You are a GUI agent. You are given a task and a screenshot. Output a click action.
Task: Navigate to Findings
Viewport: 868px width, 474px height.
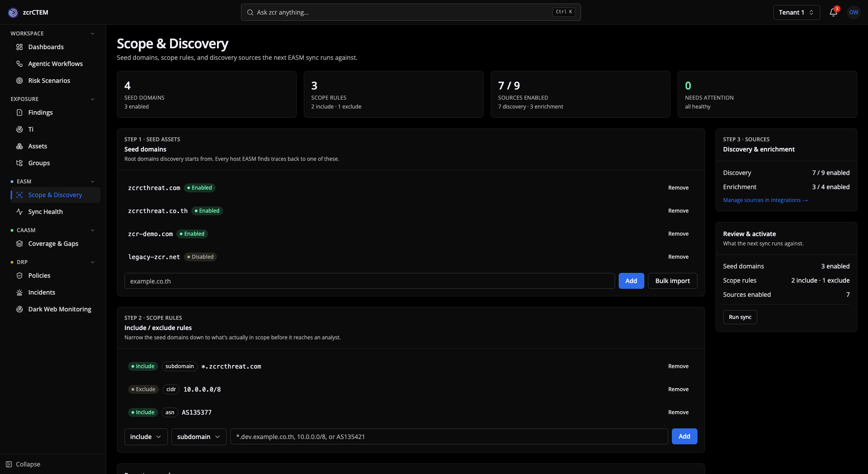point(55,113)
